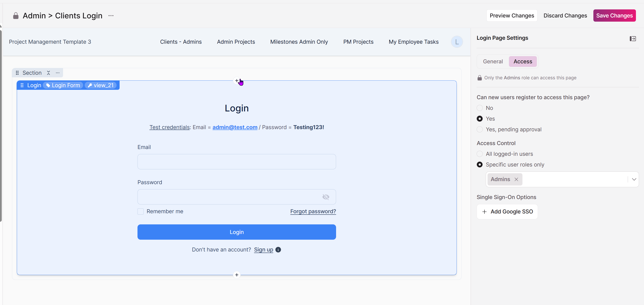Expand the user roles dropdown arrow
The height and width of the screenshot is (305, 644).
(x=634, y=179)
